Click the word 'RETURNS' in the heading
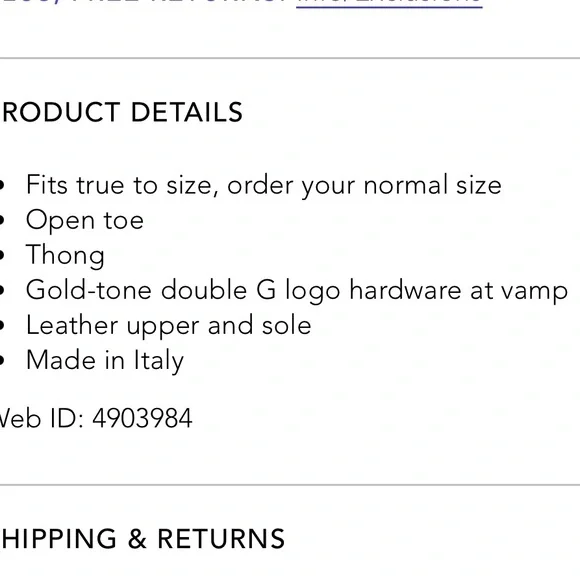Viewport: 580px width, 580px height. (221, 538)
